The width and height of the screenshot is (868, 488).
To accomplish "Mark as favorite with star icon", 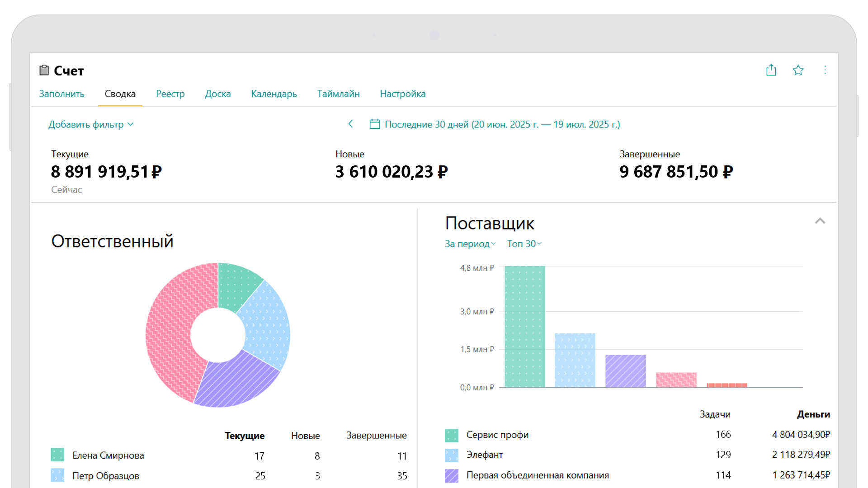I will click(798, 70).
